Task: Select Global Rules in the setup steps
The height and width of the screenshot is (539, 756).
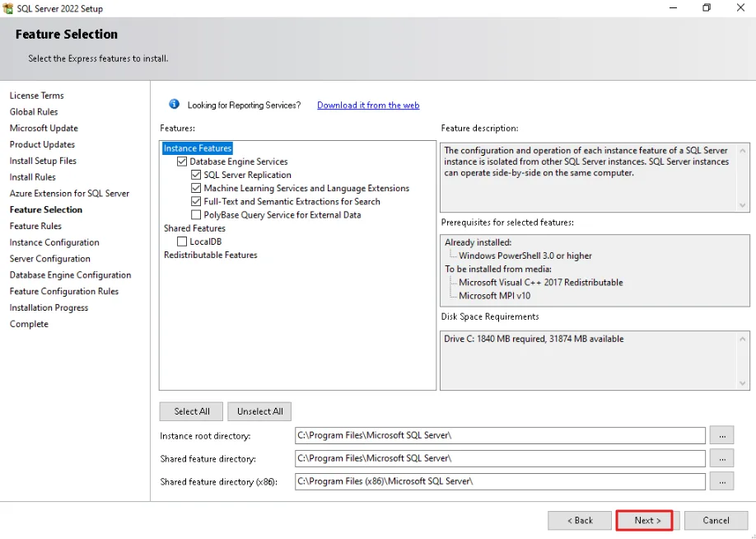Action: point(34,112)
